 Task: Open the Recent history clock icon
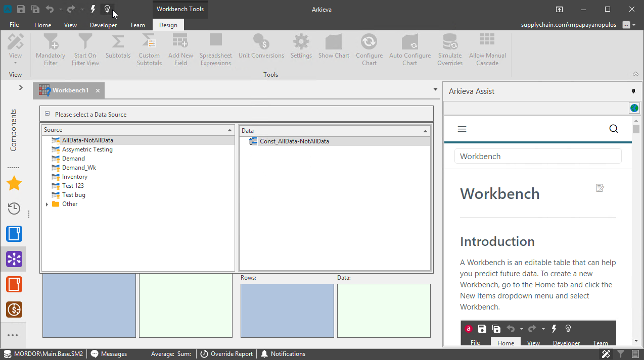[x=14, y=209]
